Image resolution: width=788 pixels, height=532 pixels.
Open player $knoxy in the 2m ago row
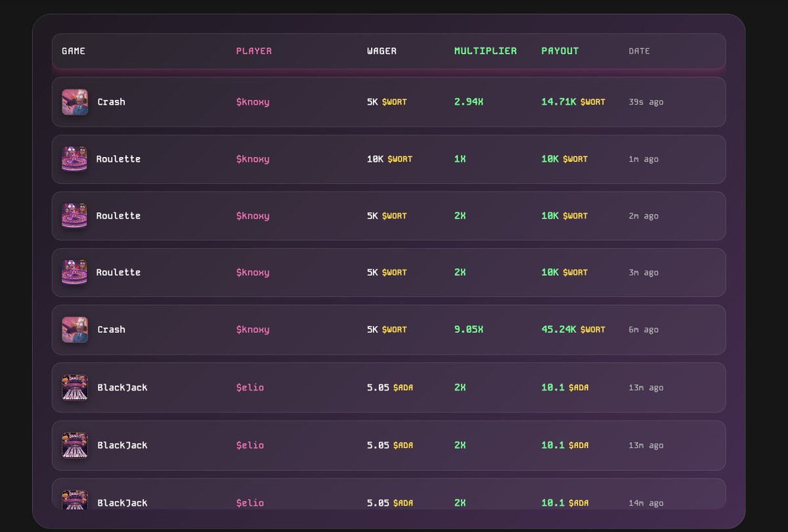(x=253, y=215)
